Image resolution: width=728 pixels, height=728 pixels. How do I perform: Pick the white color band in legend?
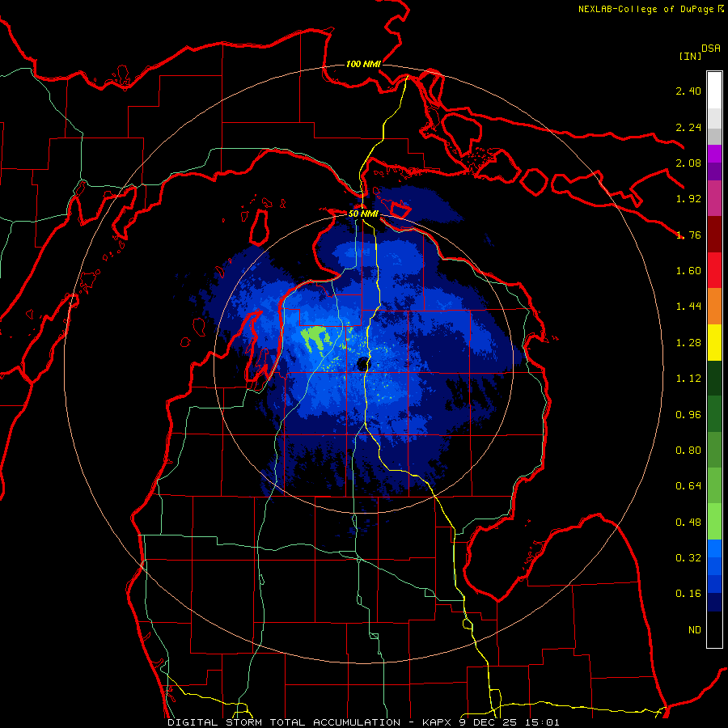pyautogui.click(x=714, y=91)
